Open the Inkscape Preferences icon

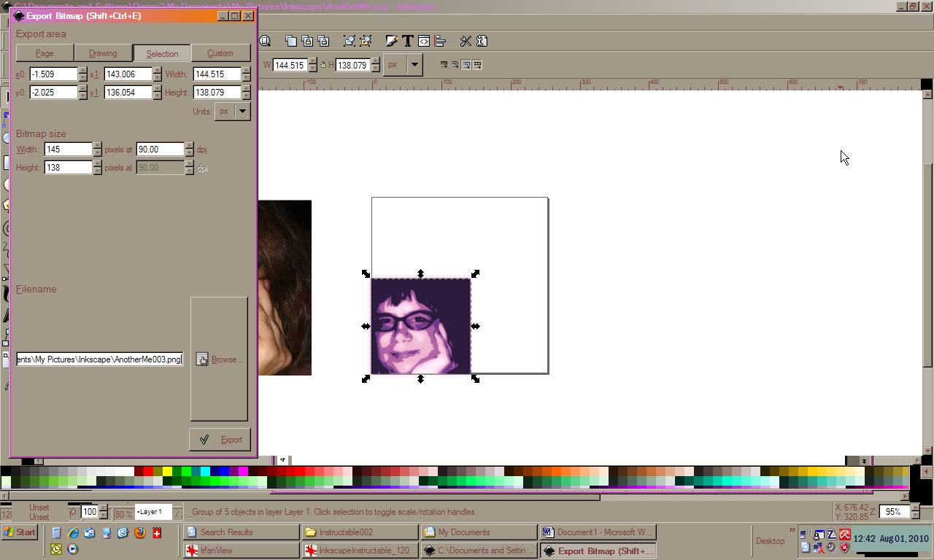click(466, 41)
